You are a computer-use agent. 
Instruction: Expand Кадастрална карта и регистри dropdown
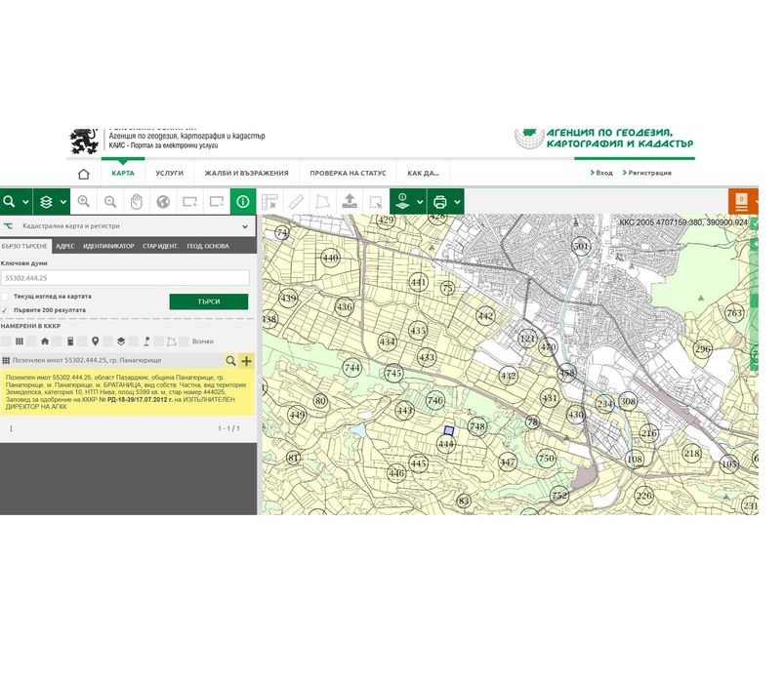245,226
